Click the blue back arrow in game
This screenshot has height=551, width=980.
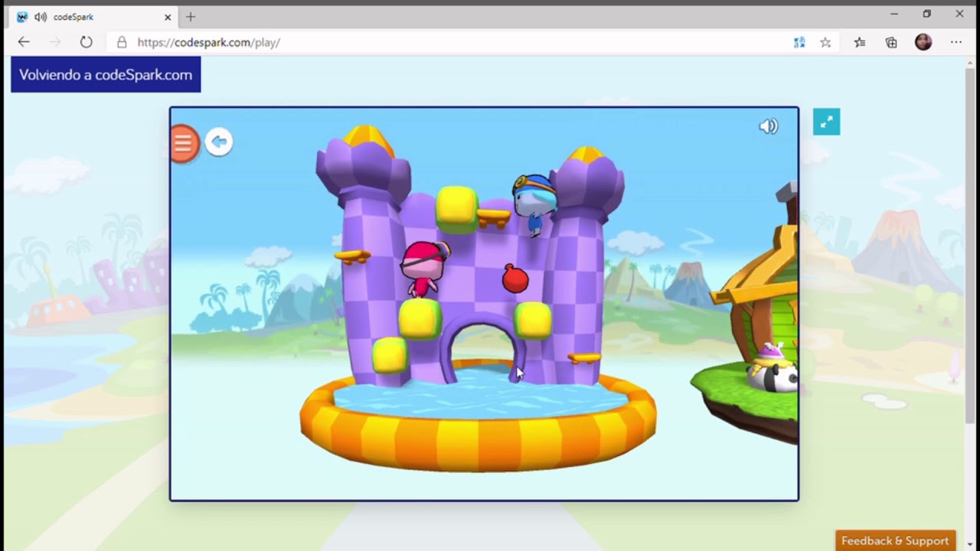coord(219,142)
